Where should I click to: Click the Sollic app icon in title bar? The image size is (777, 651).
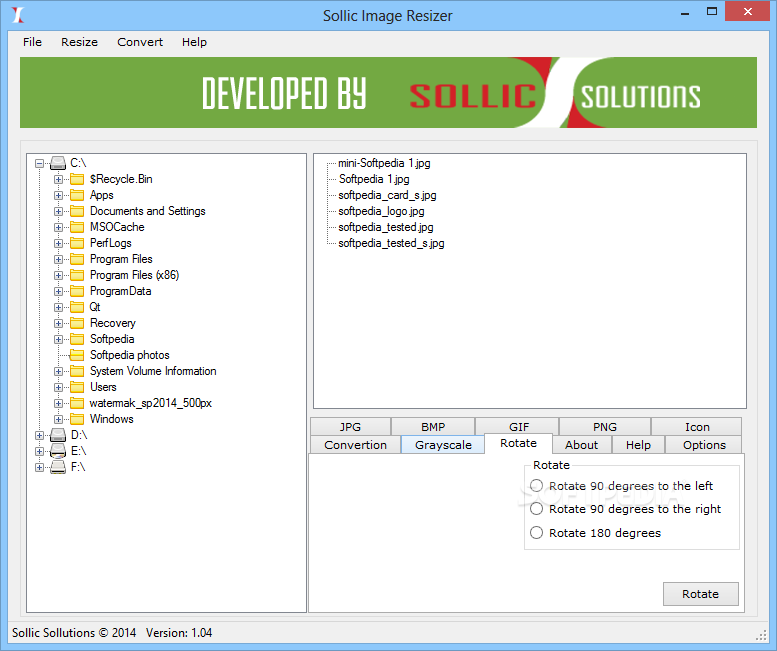click(18, 15)
